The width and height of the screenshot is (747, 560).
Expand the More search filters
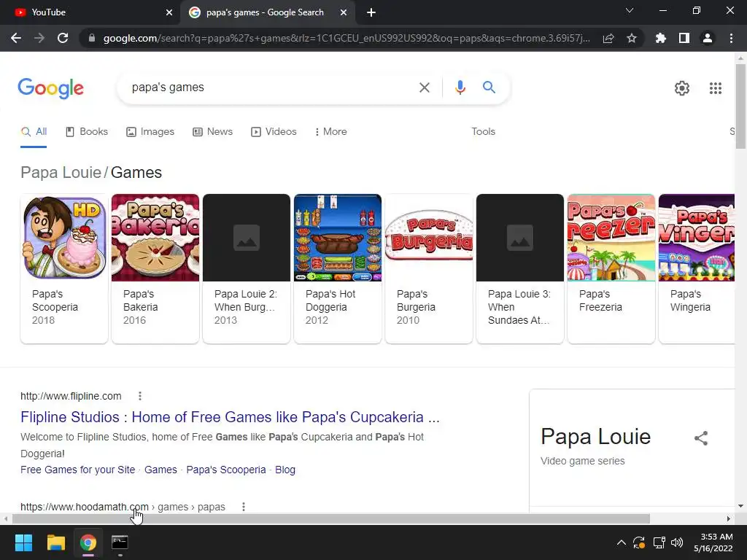[x=330, y=132]
